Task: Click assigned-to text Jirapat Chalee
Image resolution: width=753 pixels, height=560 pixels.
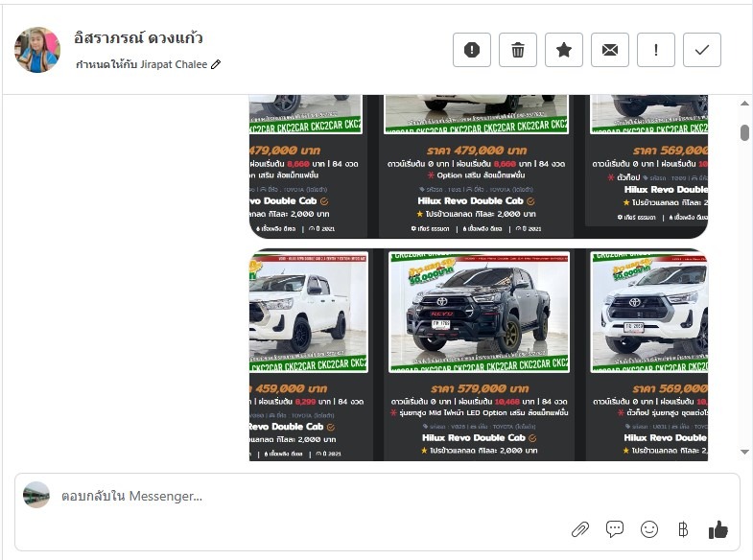Action: 174,64
